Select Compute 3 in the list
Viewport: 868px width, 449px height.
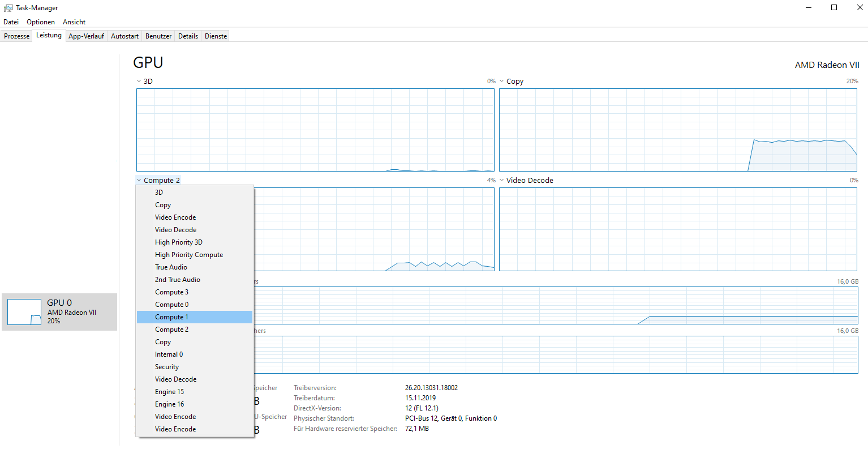[195, 292]
